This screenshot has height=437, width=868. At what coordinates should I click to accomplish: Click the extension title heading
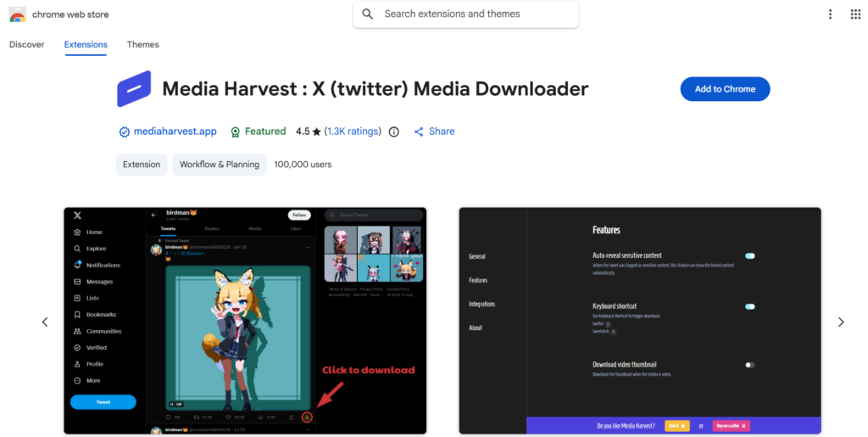click(376, 88)
